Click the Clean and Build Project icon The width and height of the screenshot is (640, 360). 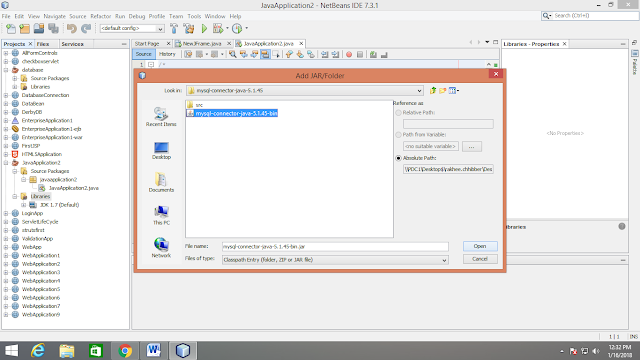click(x=189, y=29)
